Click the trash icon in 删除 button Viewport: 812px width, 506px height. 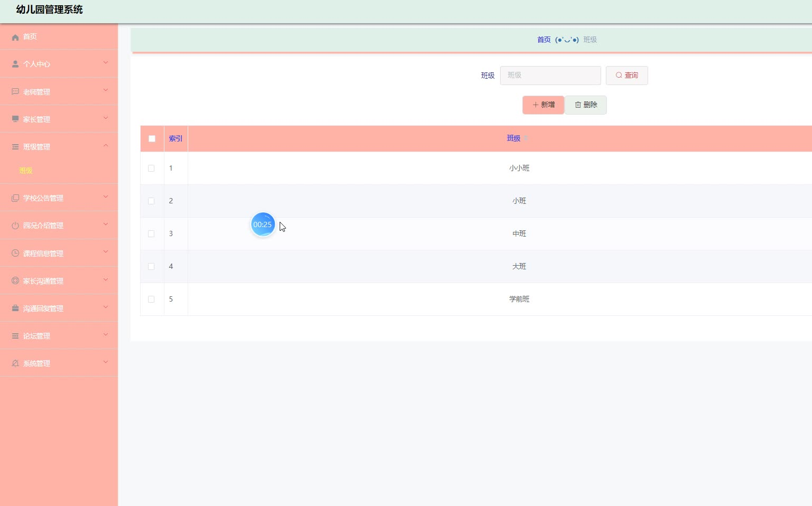click(x=578, y=105)
